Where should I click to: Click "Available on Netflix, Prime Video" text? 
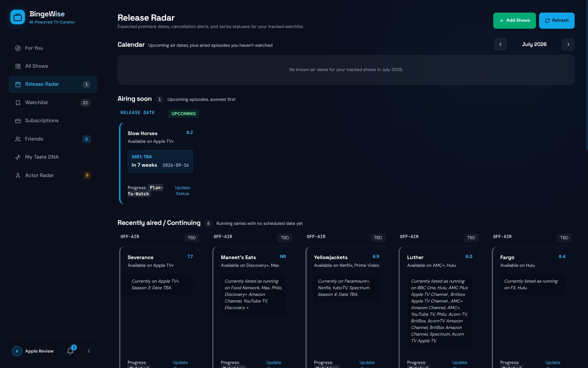click(347, 266)
